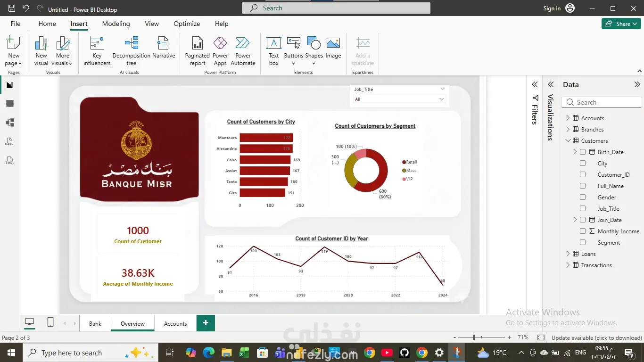Collapse the Customers table

[x=568, y=141]
